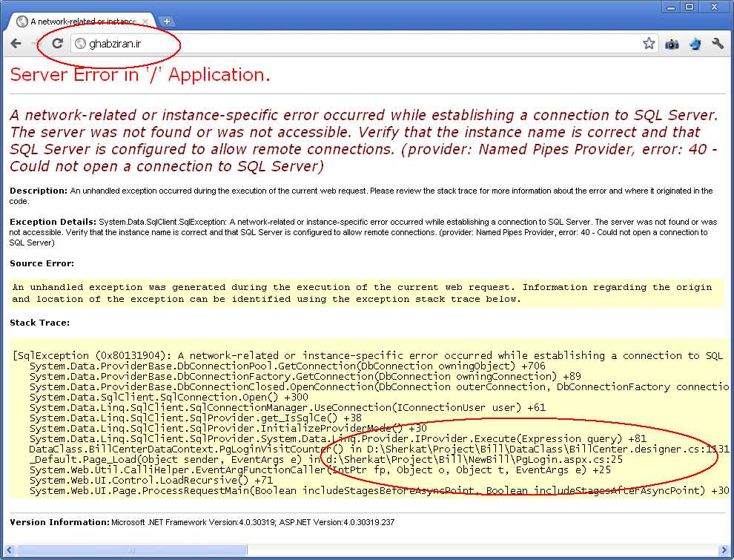
Task: Open the wrench settings menu
Action: [x=718, y=44]
